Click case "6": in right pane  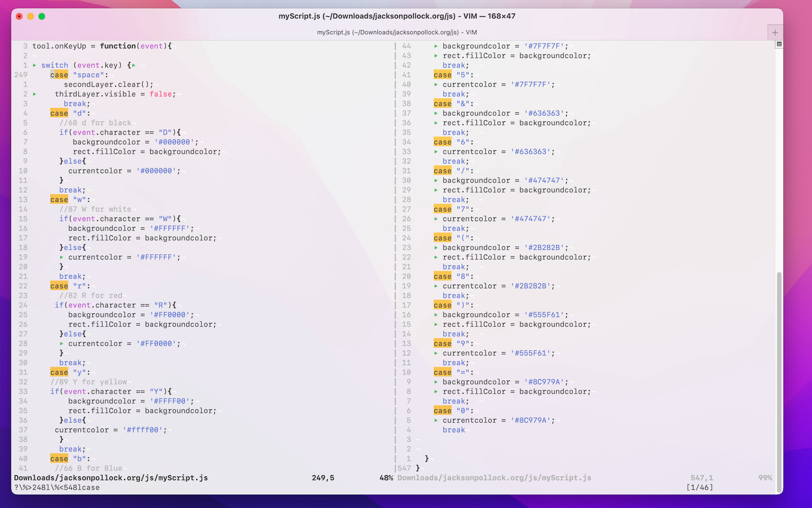click(453, 142)
